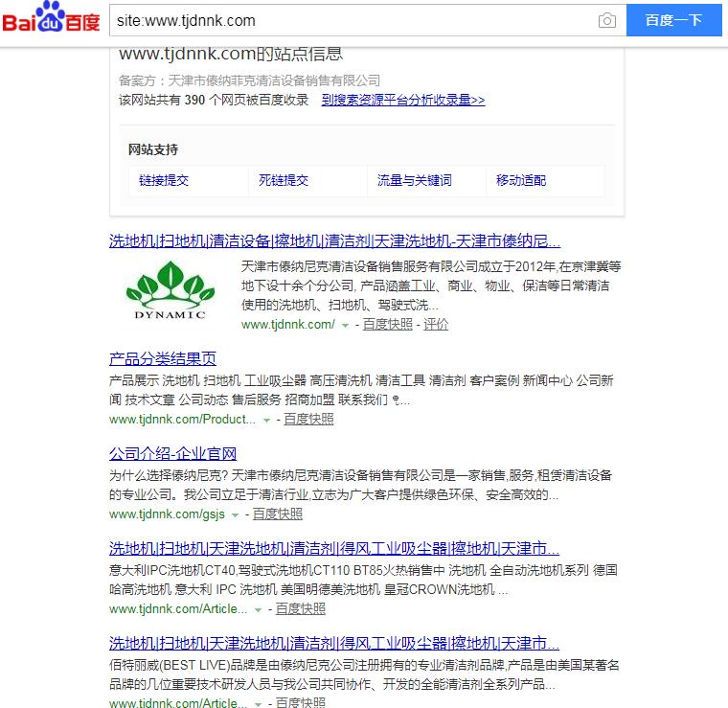Expand dropdown arrow under 意大利IPC洗地机 snippet
Viewport: 728px width, 708px height.
tap(258, 610)
